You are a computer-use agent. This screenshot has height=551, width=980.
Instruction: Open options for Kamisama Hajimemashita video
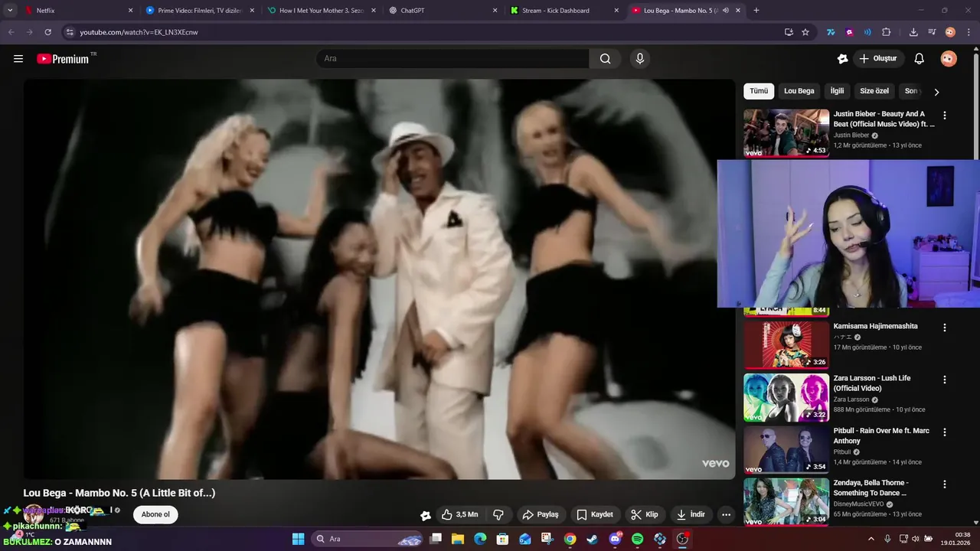coord(945,328)
